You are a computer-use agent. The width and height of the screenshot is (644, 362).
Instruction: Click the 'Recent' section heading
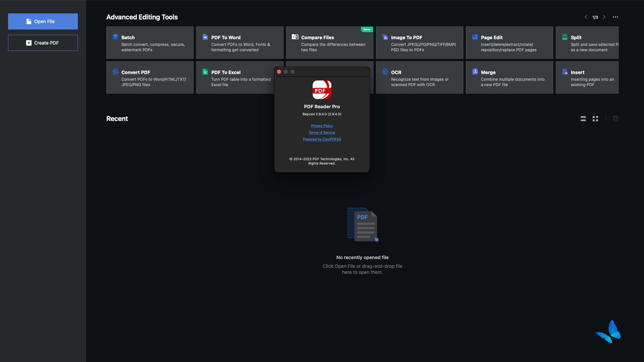pos(117,119)
